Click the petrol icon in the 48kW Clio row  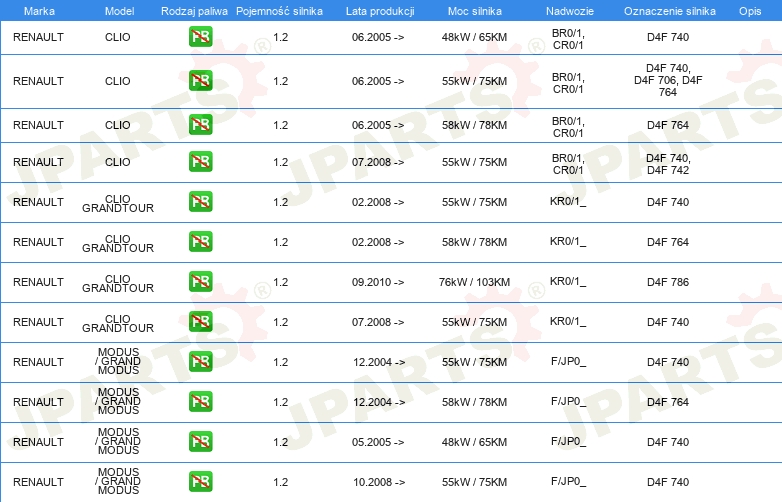pos(200,38)
